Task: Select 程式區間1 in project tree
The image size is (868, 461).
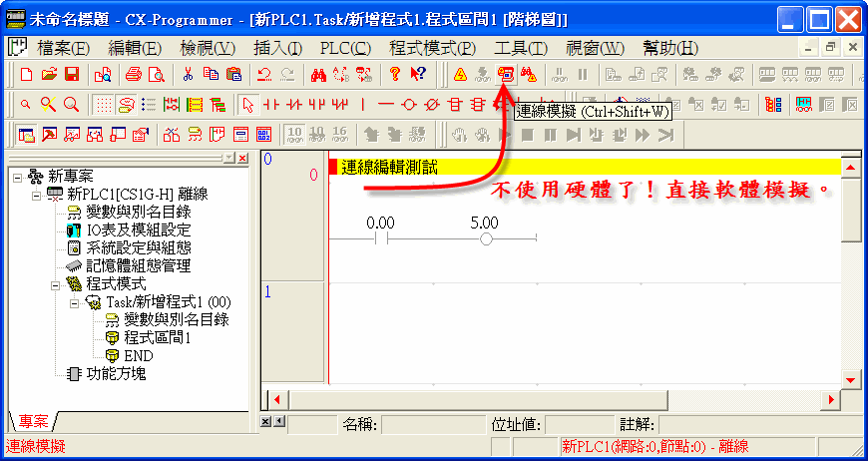Action: click(158, 337)
